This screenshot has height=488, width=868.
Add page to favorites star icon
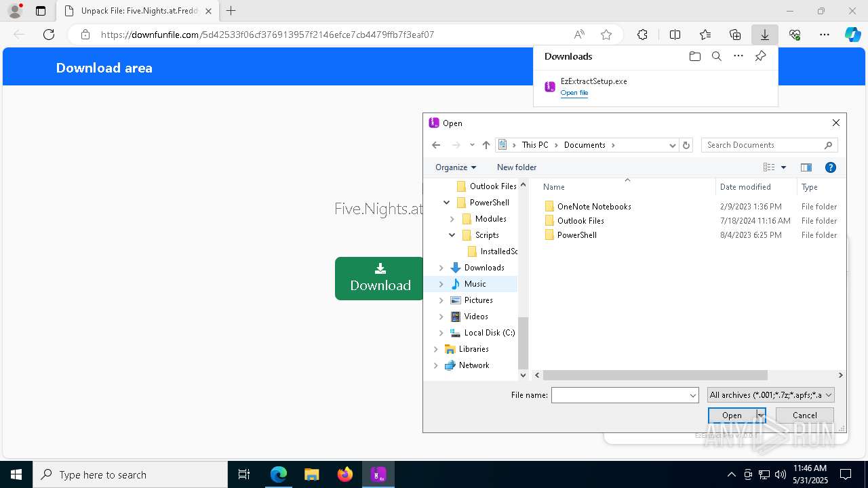pyautogui.click(x=606, y=35)
